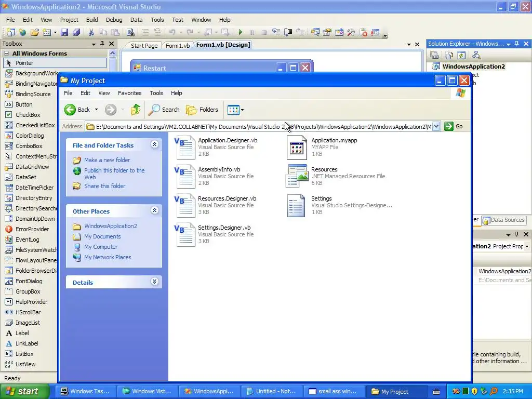Pin the Solution Explorer panel
The height and width of the screenshot is (399, 532).
(517, 44)
